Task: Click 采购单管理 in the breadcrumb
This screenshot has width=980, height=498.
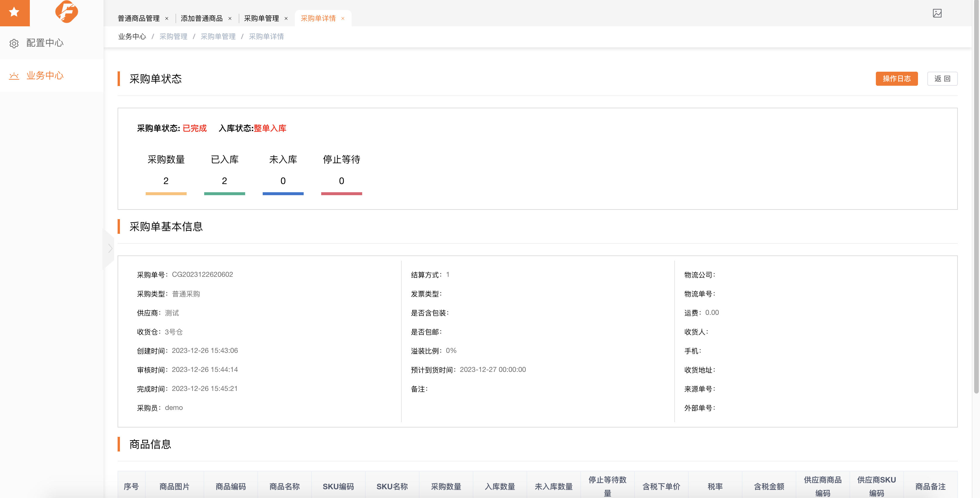Action: [x=218, y=37]
